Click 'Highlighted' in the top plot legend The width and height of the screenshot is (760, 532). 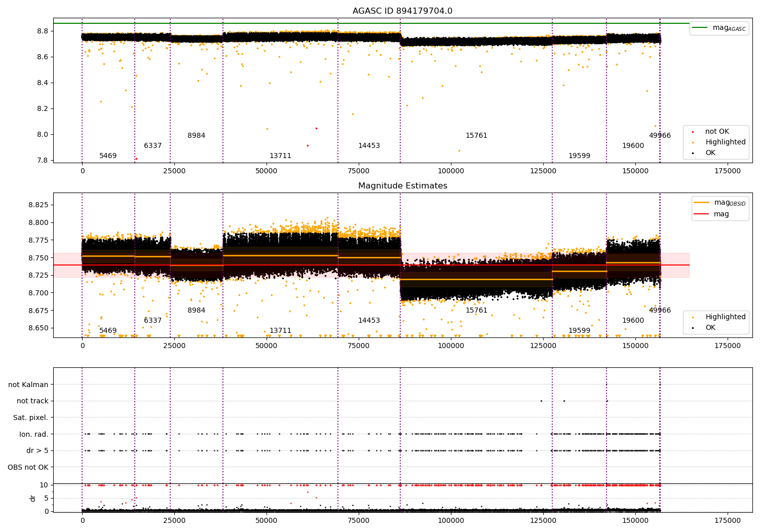pyautogui.click(x=720, y=142)
